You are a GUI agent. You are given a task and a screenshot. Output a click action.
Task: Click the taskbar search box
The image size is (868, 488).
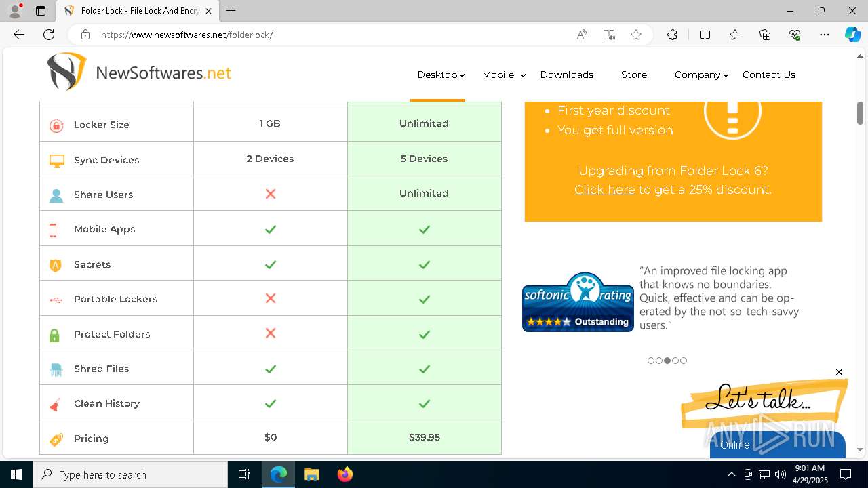click(x=130, y=474)
